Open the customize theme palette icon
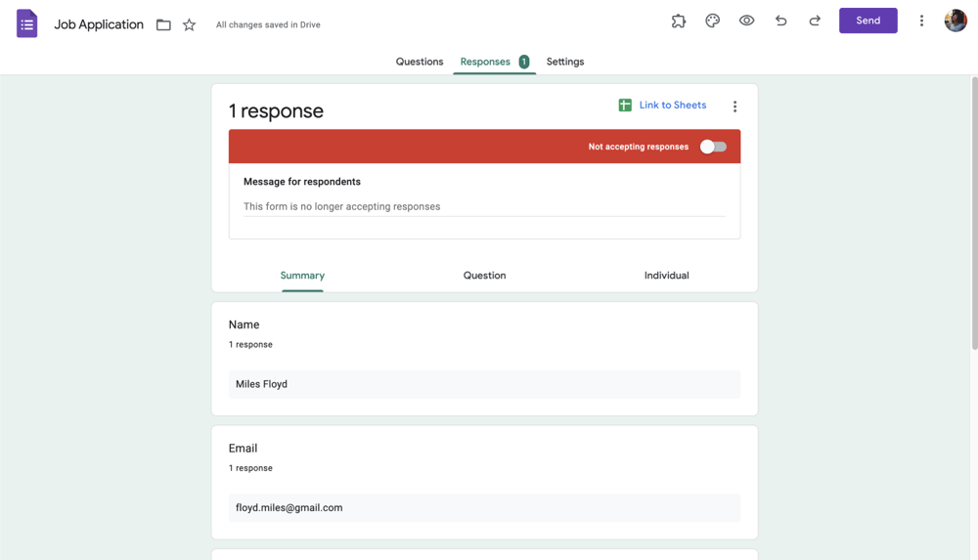978x560 pixels. pyautogui.click(x=713, y=21)
